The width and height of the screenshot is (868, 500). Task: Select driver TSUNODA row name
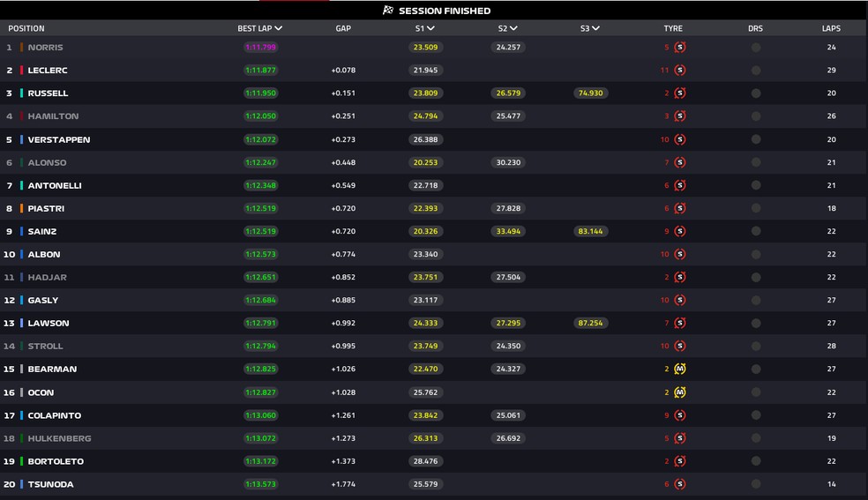pyautogui.click(x=50, y=484)
